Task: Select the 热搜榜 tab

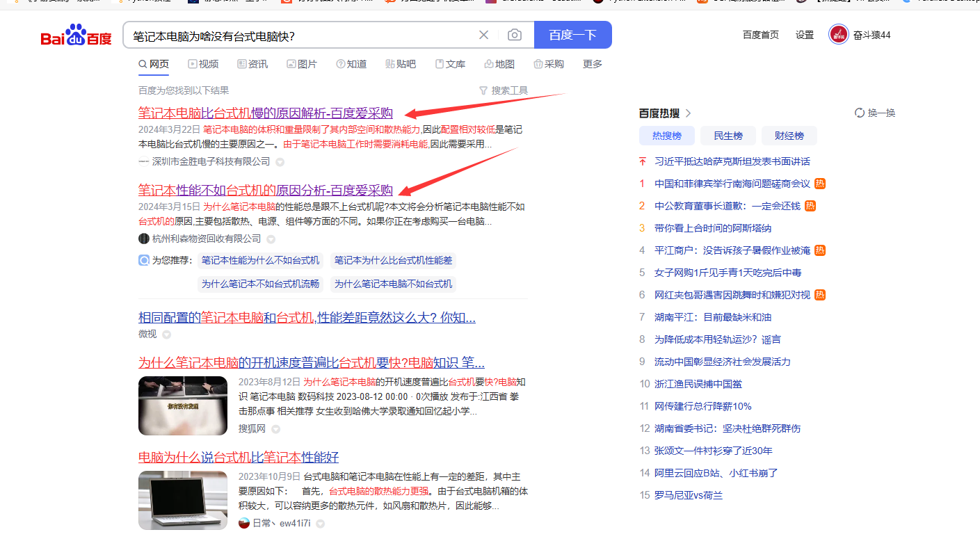Action: point(667,136)
